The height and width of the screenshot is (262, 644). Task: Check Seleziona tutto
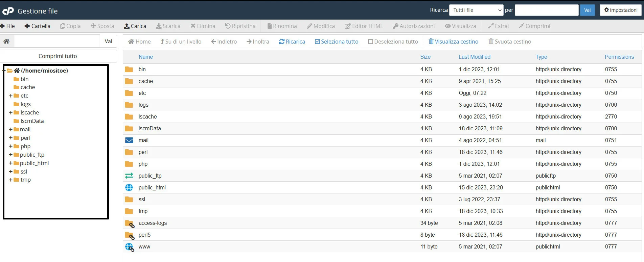point(337,42)
